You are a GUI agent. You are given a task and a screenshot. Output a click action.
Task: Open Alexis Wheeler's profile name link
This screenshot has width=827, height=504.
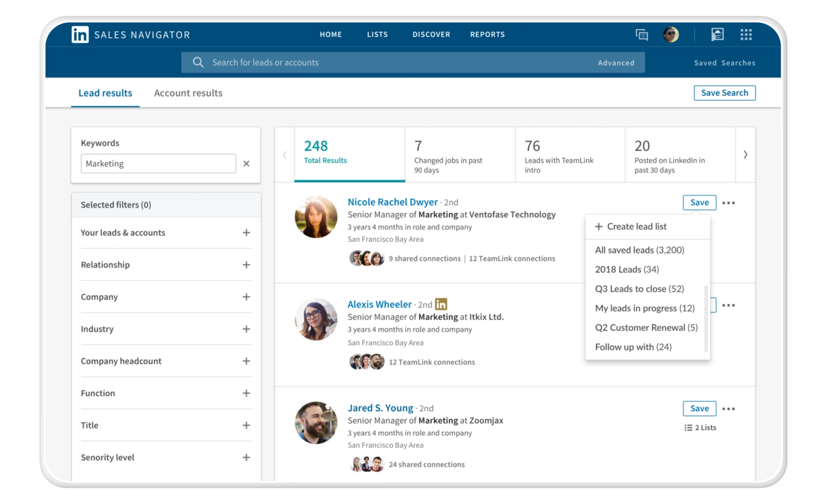(380, 304)
